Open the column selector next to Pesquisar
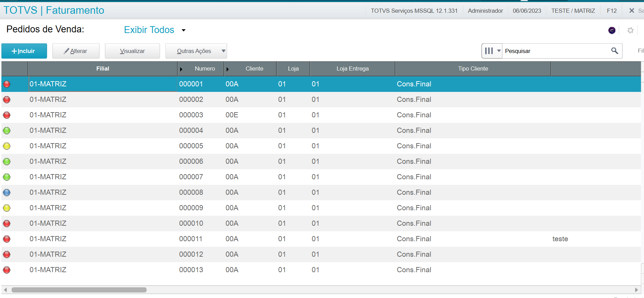Image resolution: width=644 pixels, height=298 pixels. pos(492,51)
